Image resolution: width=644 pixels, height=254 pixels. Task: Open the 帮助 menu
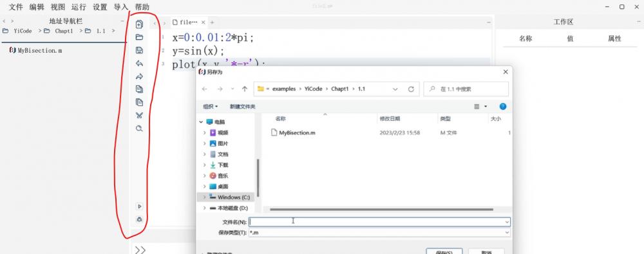click(142, 7)
